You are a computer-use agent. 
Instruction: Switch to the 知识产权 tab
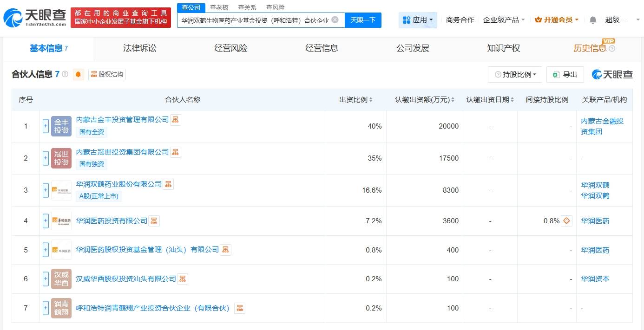tap(503, 48)
